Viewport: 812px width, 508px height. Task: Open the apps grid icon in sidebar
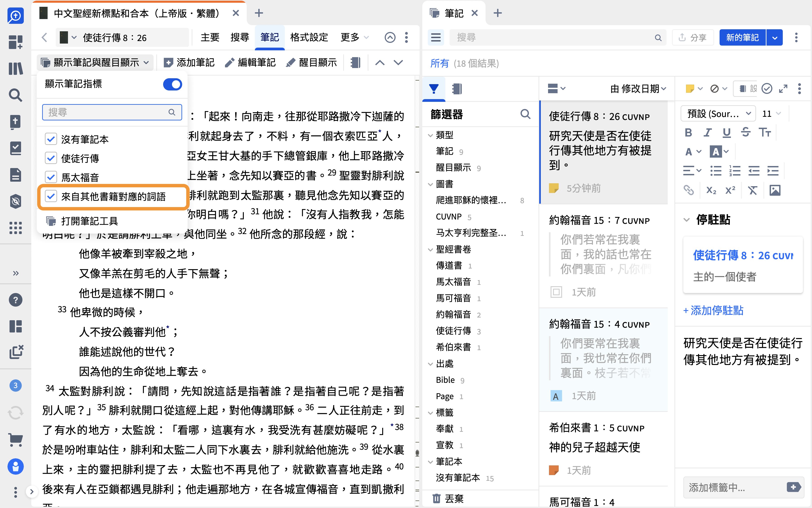point(15,228)
